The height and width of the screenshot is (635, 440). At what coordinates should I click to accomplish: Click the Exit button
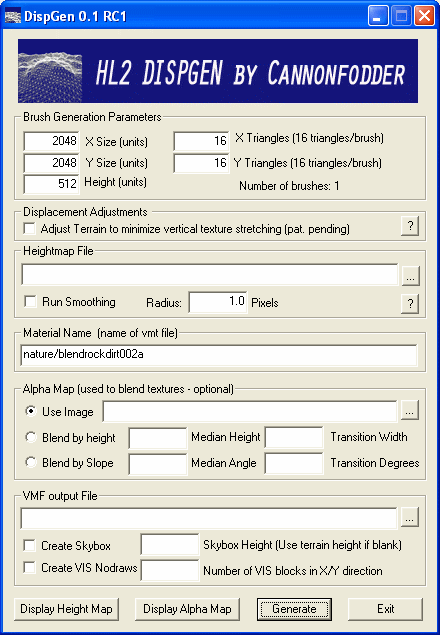[385, 609]
